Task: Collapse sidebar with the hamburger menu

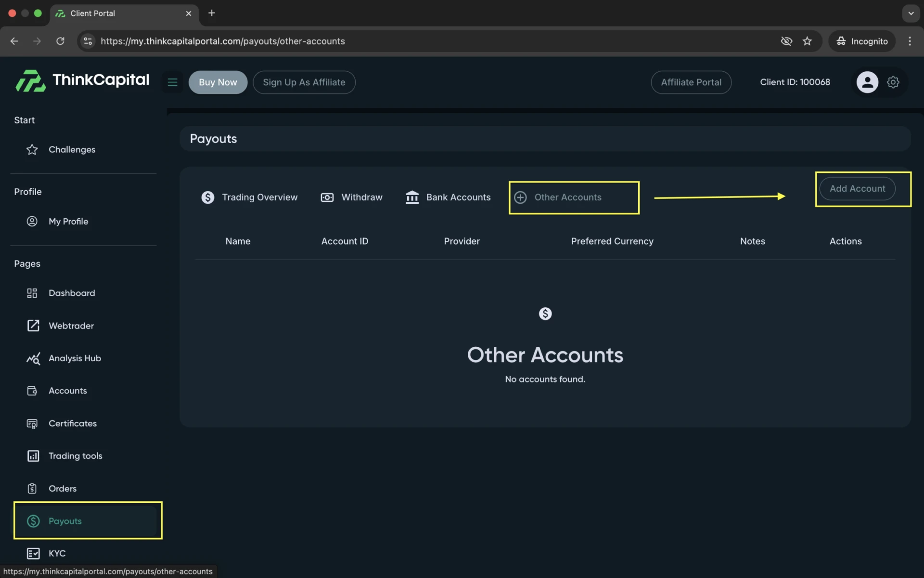Action: coord(172,82)
